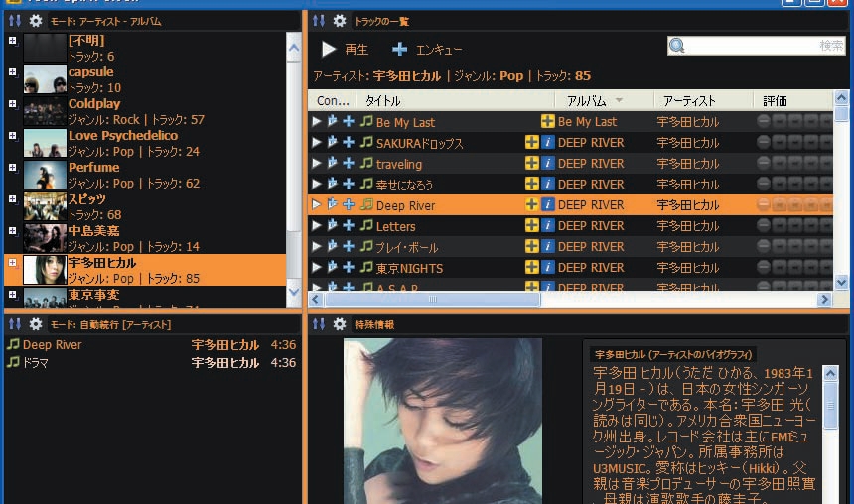Click biography scroll up arrow
Image resolution: width=854 pixels, height=504 pixels.
pos(830,373)
